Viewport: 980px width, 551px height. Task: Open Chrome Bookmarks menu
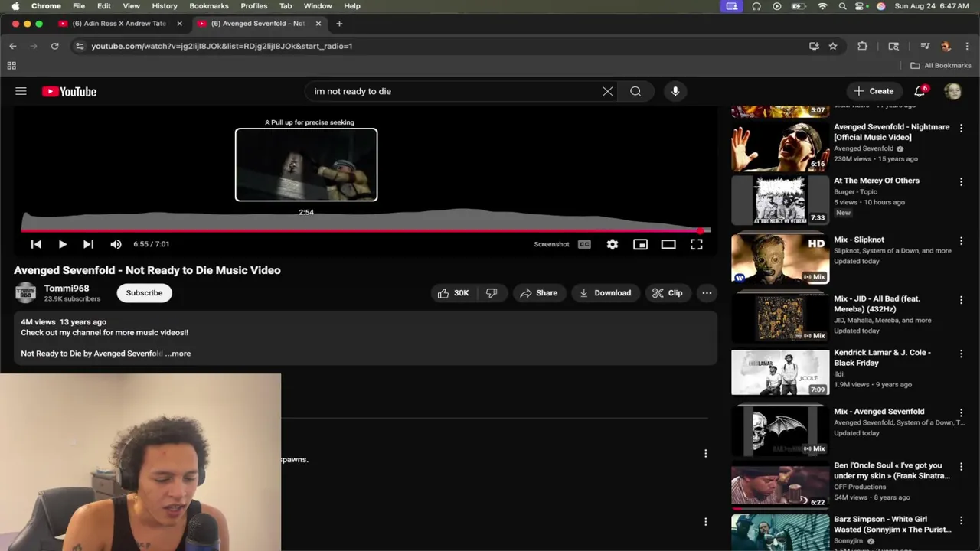[209, 5]
